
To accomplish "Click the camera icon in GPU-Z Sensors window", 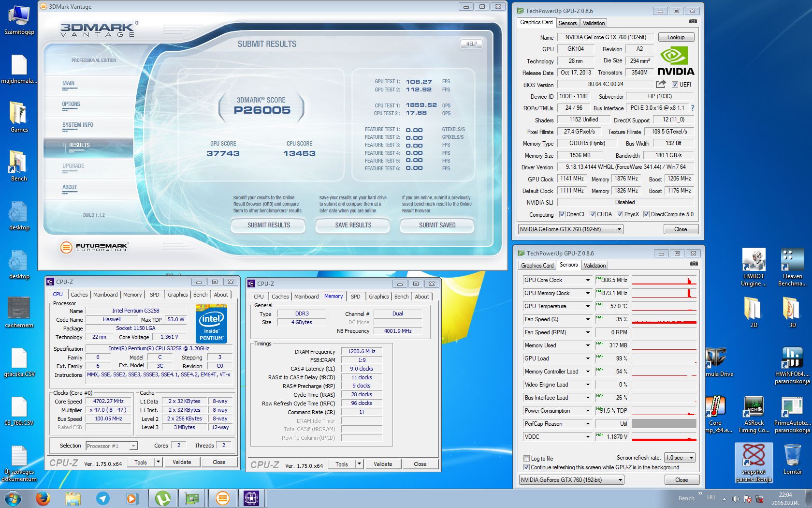I will click(x=694, y=264).
